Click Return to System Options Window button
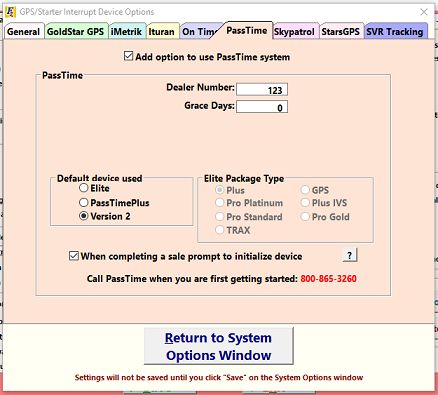 pyautogui.click(x=218, y=346)
